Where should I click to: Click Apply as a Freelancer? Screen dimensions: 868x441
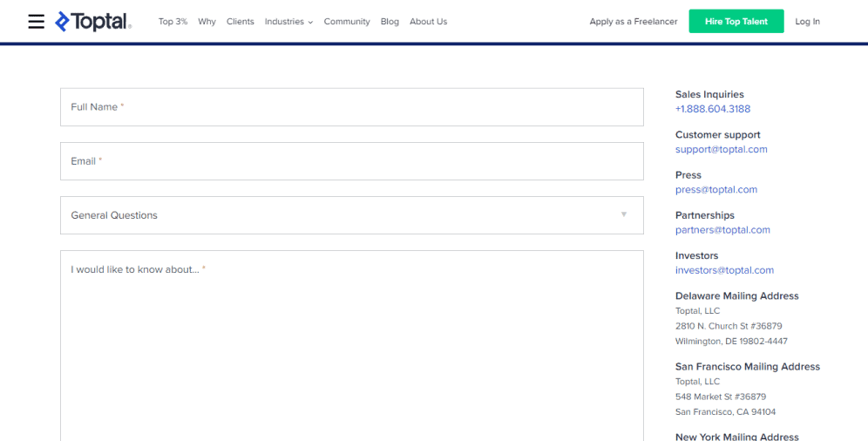point(634,22)
